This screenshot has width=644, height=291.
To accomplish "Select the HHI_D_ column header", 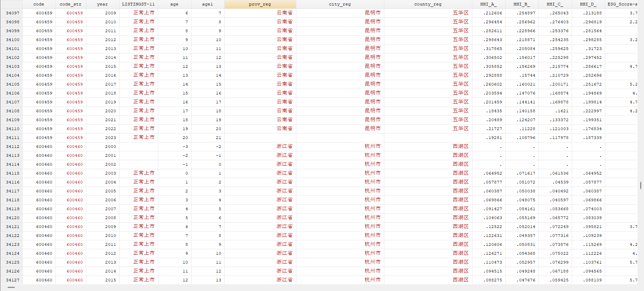I will click(588, 4).
